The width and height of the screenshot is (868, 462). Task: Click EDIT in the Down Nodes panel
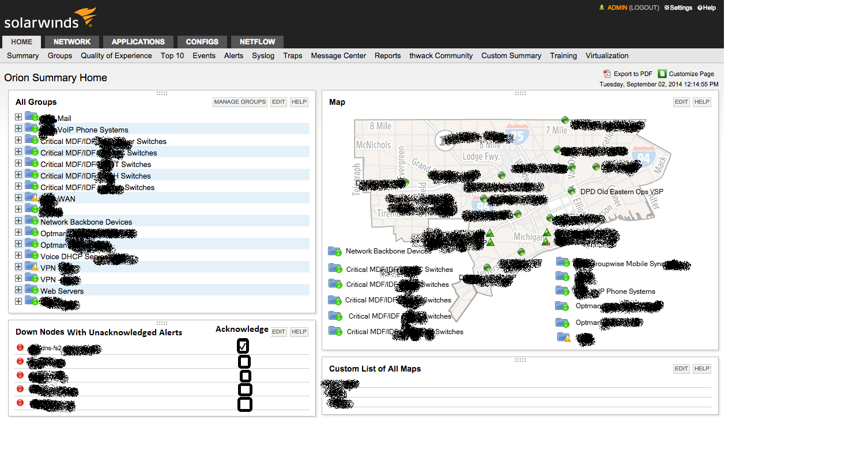coord(279,332)
